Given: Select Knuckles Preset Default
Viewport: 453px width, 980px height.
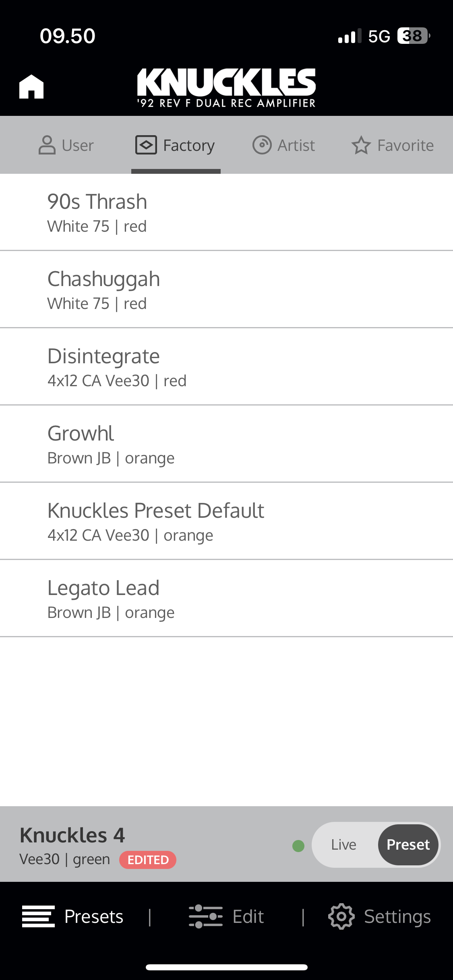Looking at the screenshot, I should [x=226, y=521].
